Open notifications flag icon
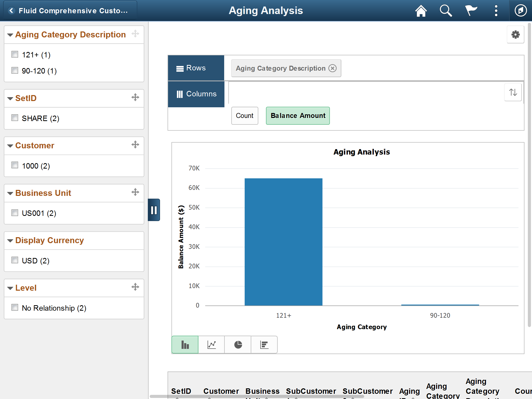 tap(471, 11)
